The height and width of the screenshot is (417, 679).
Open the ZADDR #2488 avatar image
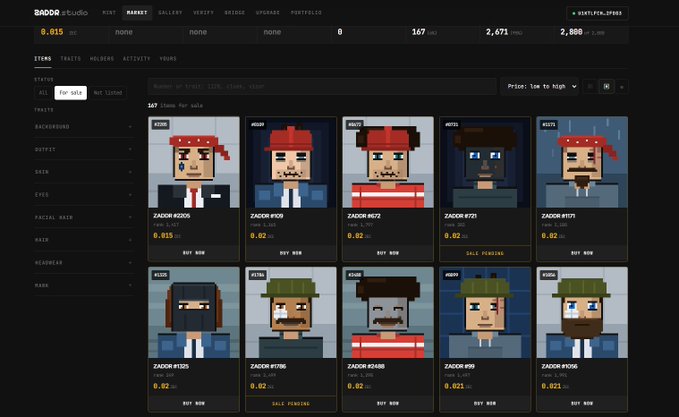pos(388,313)
